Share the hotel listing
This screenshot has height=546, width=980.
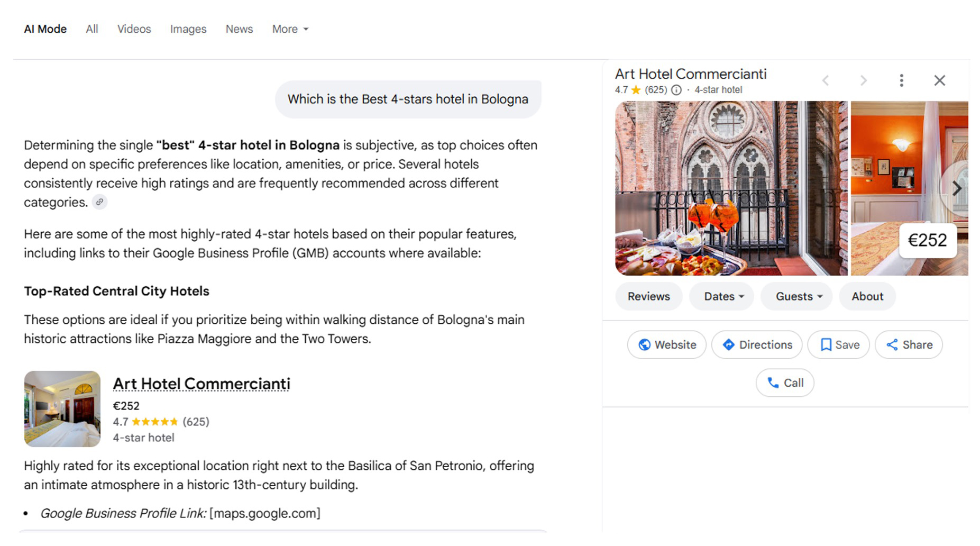point(909,345)
